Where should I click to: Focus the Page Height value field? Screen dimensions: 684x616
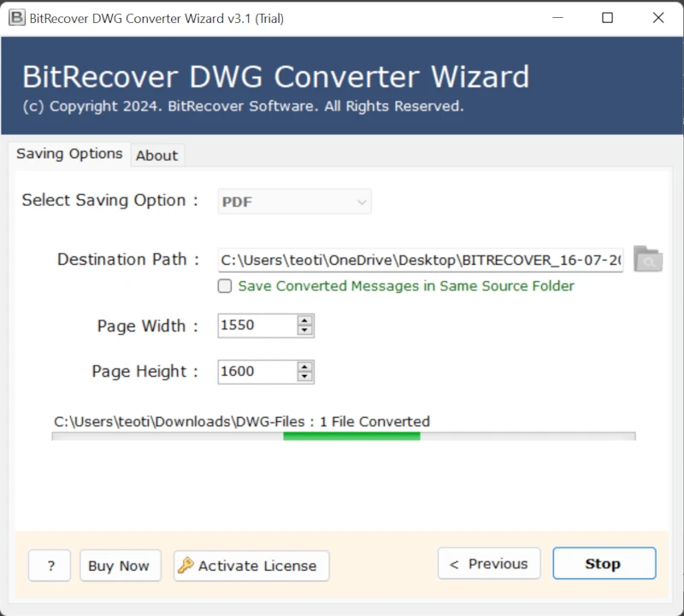257,372
